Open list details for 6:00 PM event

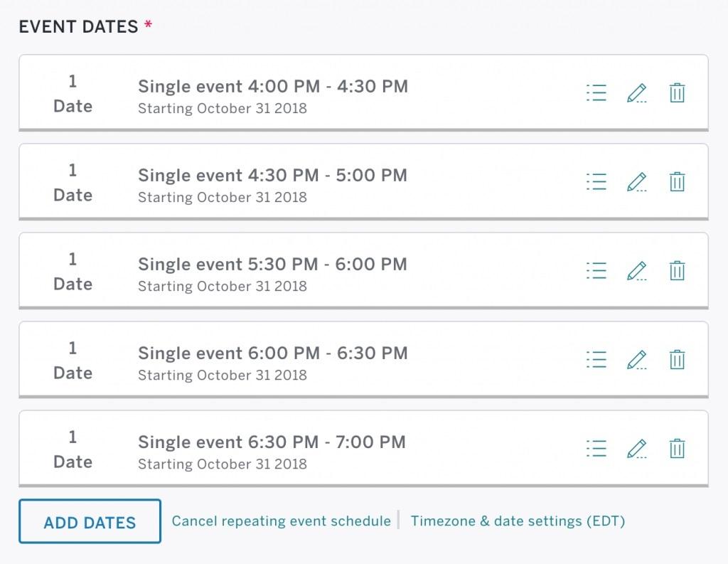pos(596,360)
